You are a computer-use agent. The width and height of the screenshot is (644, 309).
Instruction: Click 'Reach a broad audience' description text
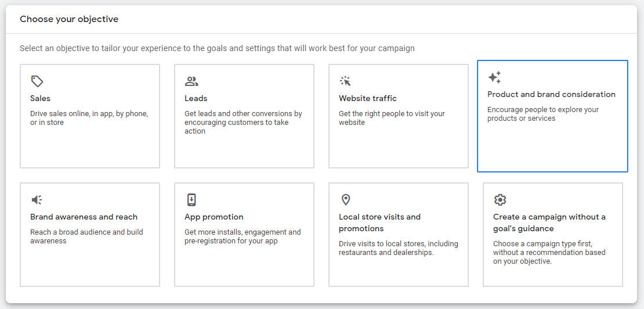click(x=86, y=236)
